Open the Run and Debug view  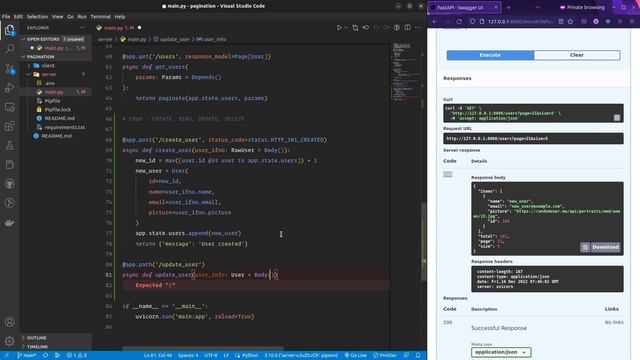pyautogui.click(x=9, y=87)
